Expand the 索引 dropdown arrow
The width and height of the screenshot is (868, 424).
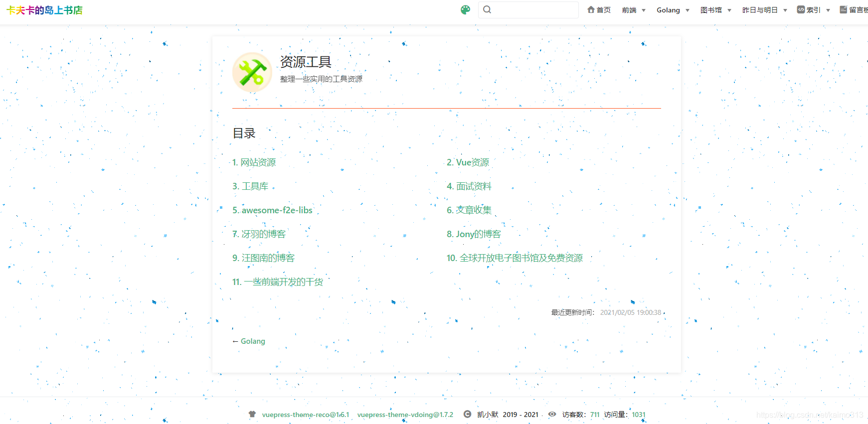coord(828,10)
